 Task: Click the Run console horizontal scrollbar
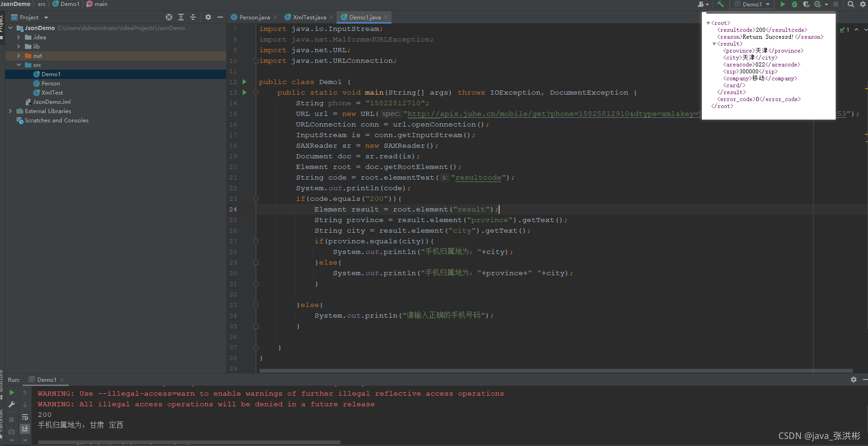[189, 442]
